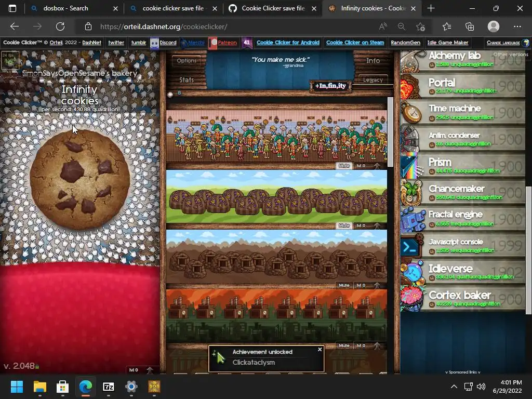Mute the factories building row
Screen dimensions: 532x399
tap(344, 345)
